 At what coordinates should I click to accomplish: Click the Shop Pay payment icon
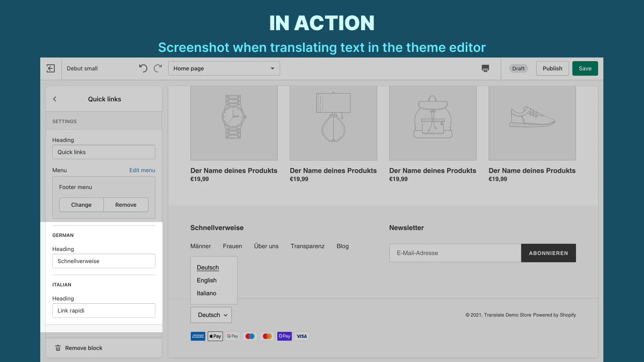coord(285,336)
